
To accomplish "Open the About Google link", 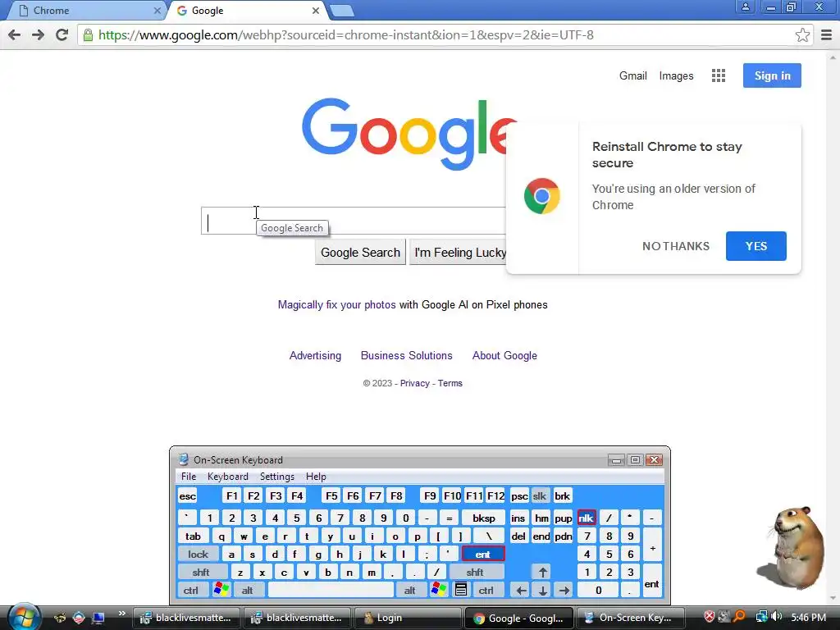I will [x=504, y=356].
